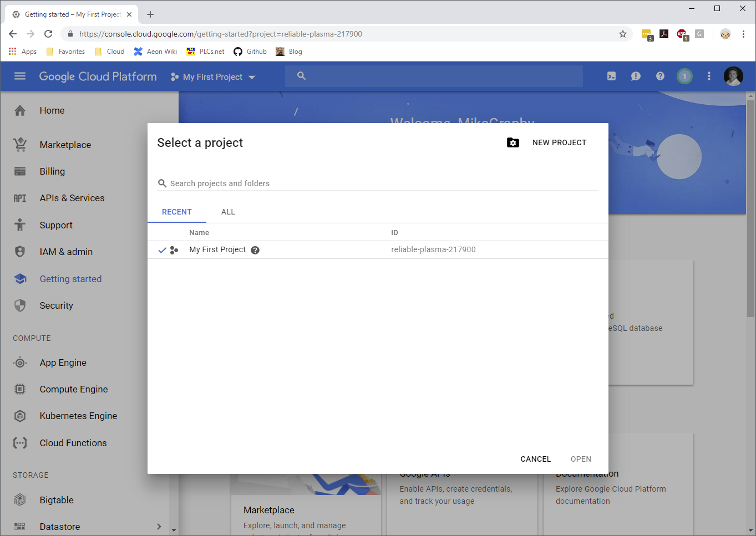
Task: Go back to previous page
Action: pyautogui.click(x=13, y=34)
